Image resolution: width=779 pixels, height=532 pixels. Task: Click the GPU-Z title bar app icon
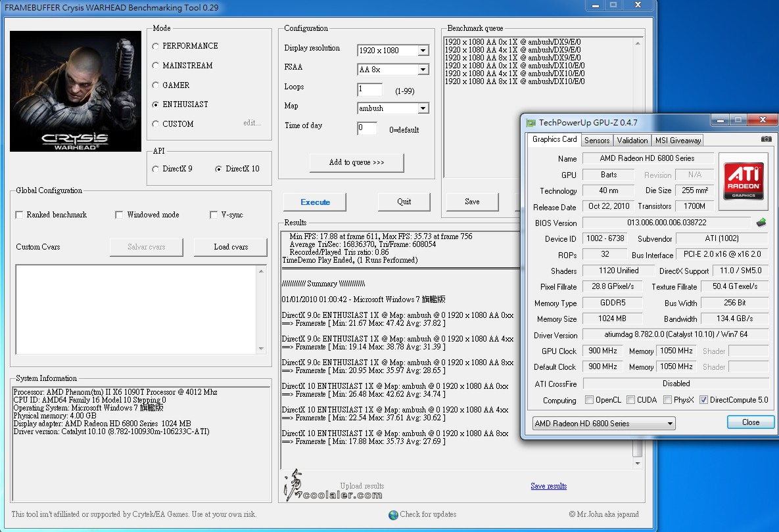[x=531, y=123]
